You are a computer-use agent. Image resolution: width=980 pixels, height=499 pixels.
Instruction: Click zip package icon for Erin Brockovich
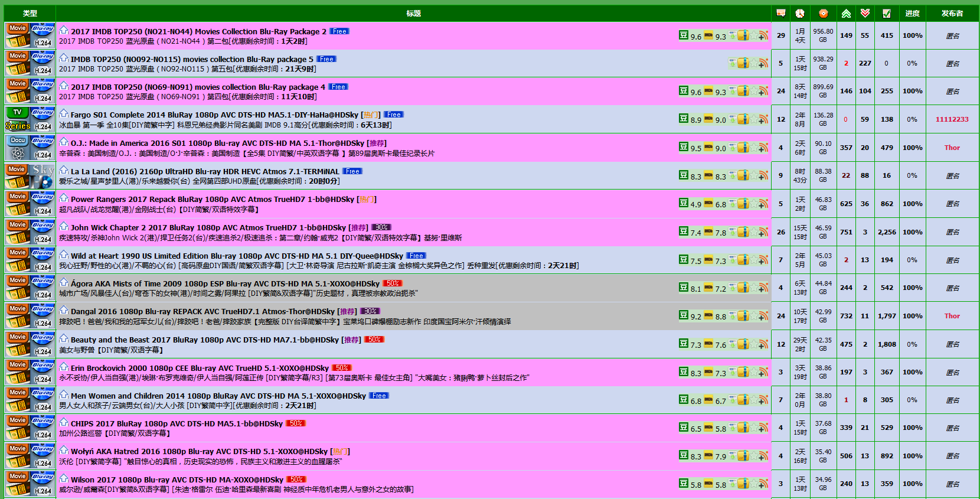pos(743,372)
